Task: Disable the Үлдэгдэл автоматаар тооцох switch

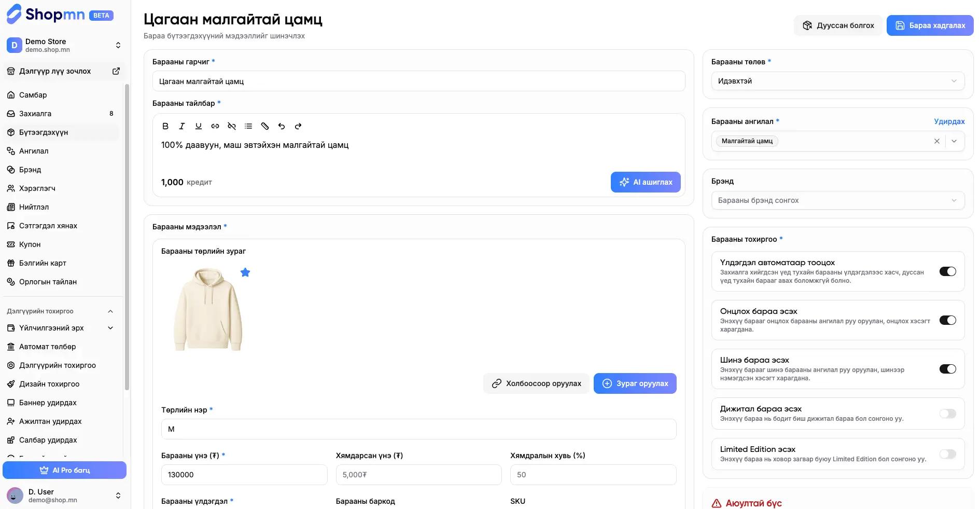Action: [x=947, y=271]
